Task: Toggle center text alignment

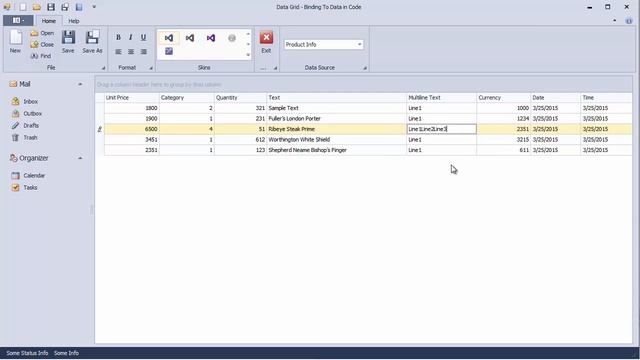Action: tap(131, 52)
